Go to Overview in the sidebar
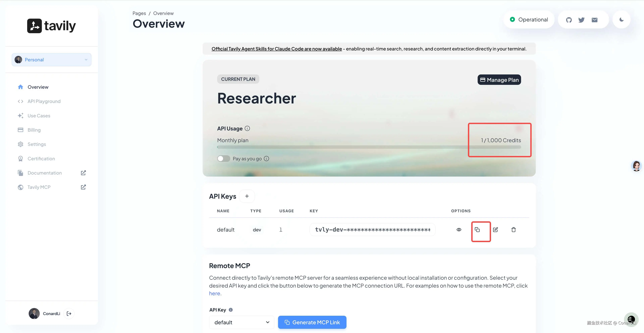 coord(38,87)
